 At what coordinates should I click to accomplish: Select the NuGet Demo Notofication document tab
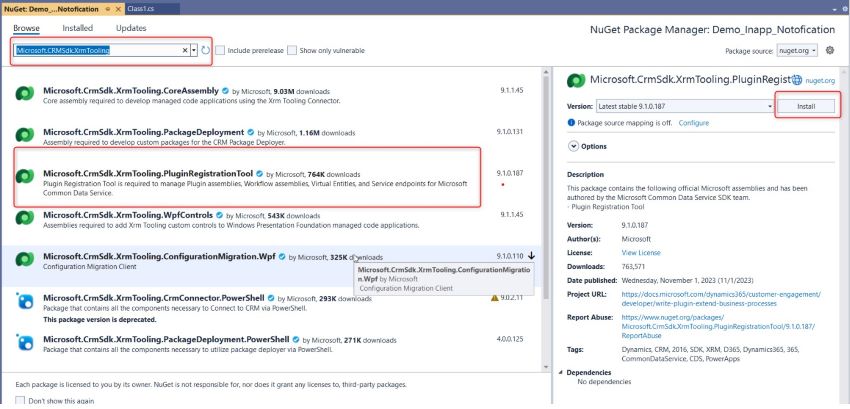point(51,9)
